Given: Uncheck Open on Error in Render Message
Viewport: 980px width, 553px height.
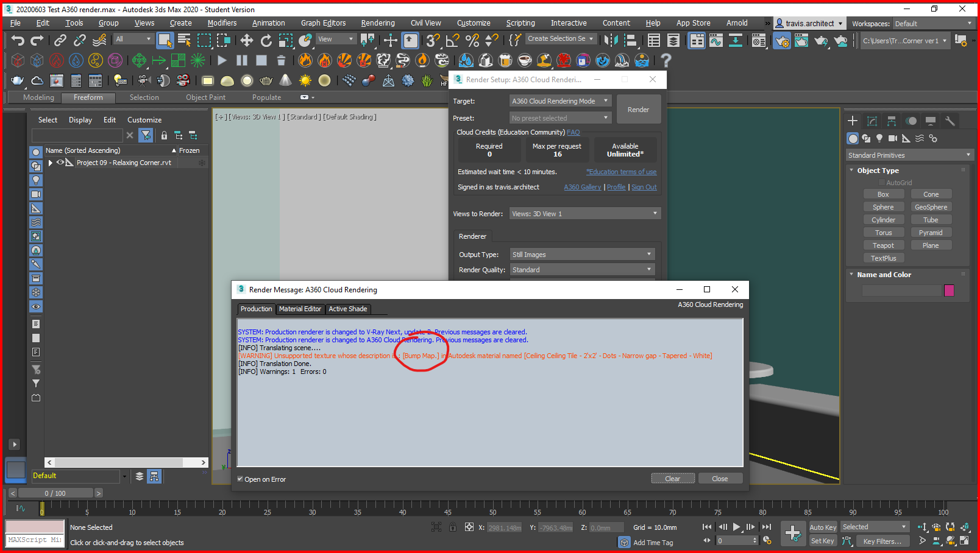Looking at the screenshot, I should [240, 479].
